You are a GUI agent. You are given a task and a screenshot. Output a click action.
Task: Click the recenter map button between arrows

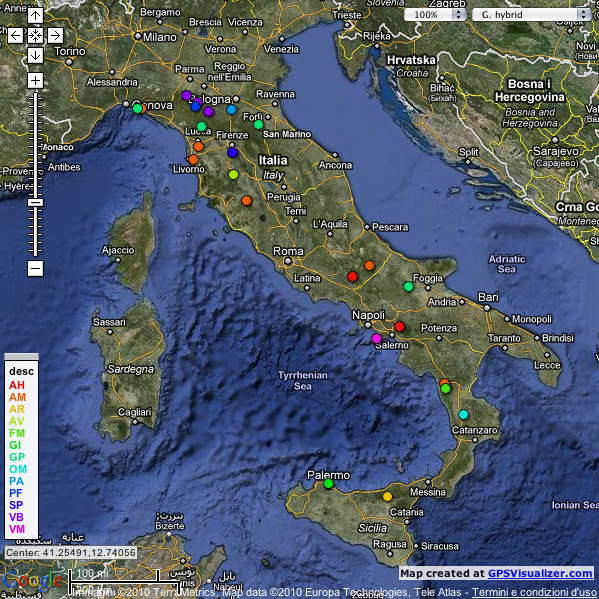(35, 36)
